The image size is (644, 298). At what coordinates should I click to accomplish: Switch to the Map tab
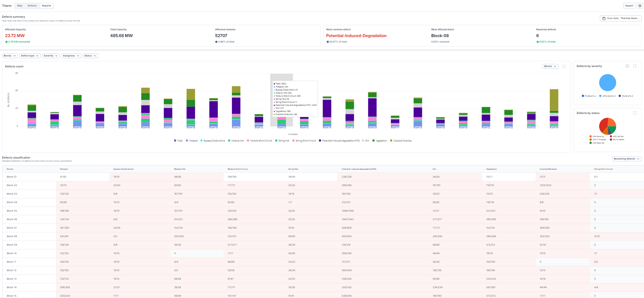(x=20, y=6)
